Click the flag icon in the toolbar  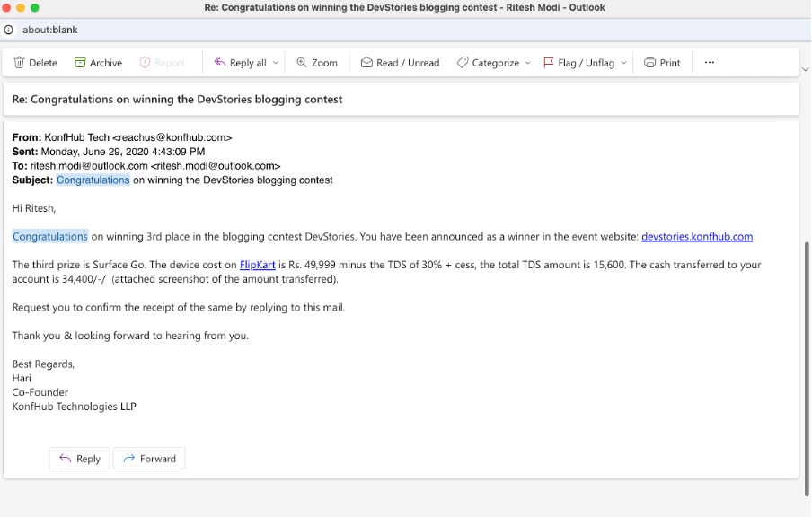point(549,63)
